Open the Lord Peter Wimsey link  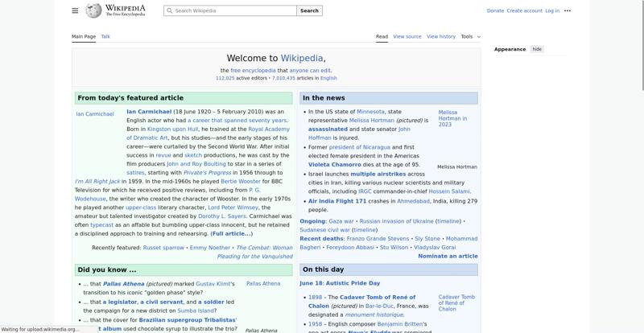(233, 208)
